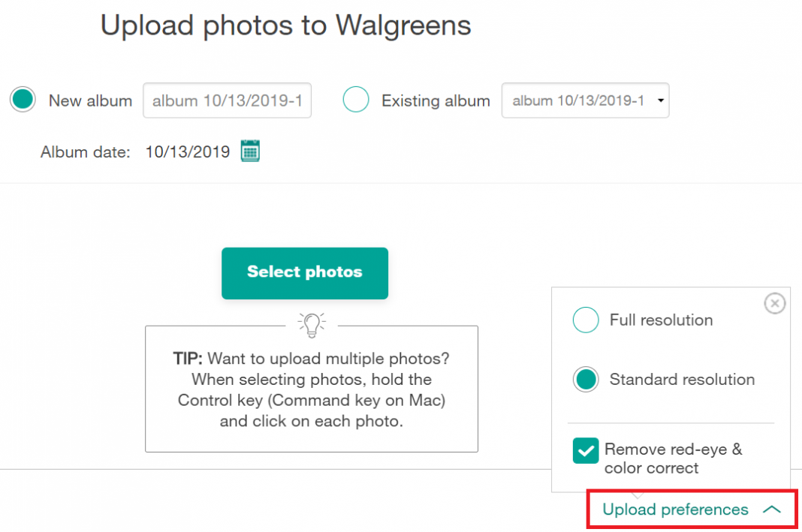Pick the Standard resolution radio button

tap(586, 380)
